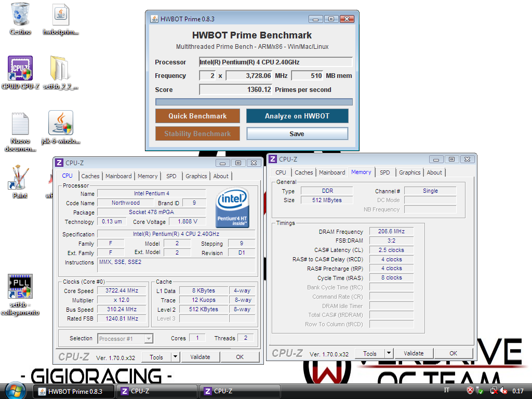Click Save button in HWBOT Prime
The image size is (532, 399).
tap(297, 134)
